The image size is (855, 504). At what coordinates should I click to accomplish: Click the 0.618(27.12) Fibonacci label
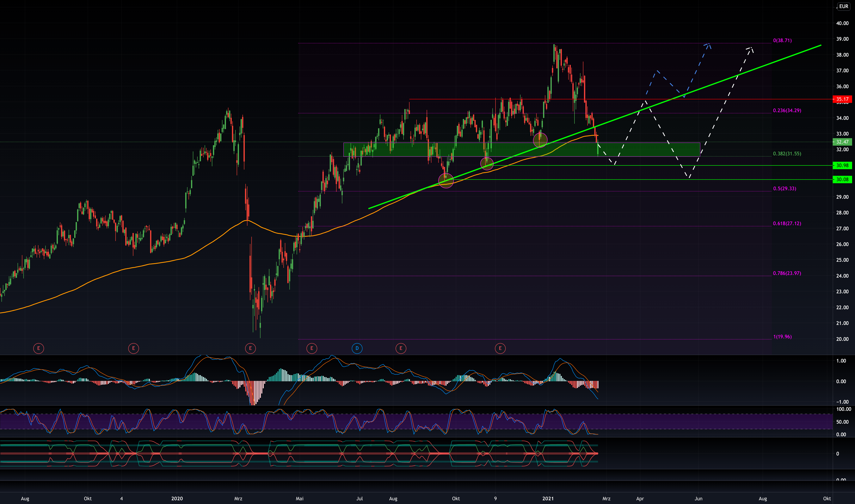(787, 223)
